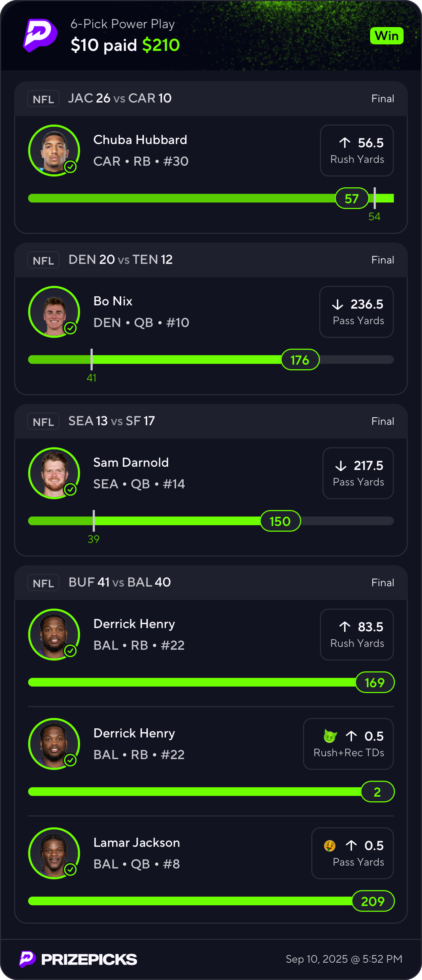422x980 pixels.
Task: Click the Chuba Hubbard player name
Action: pyautogui.click(x=140, y=140)
